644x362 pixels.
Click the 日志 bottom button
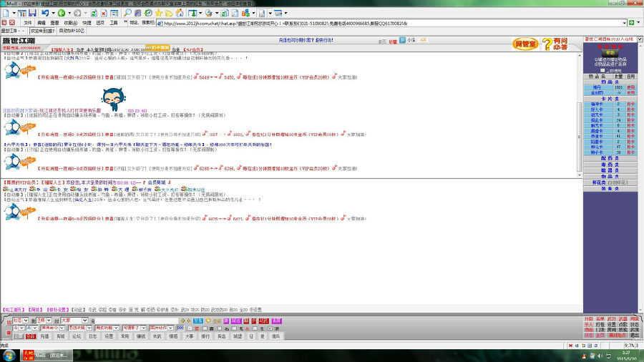92,336
